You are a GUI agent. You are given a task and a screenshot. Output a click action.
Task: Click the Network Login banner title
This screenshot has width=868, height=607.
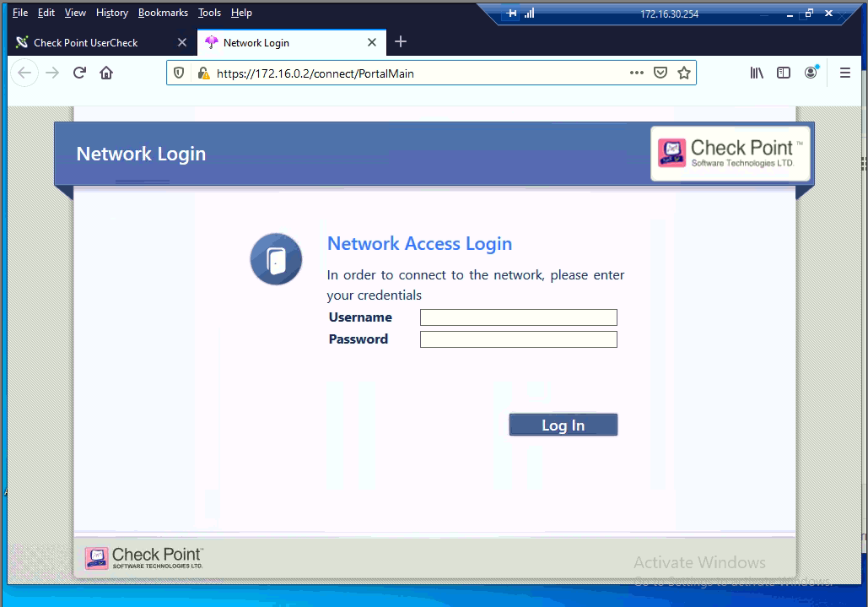point(141,154)
